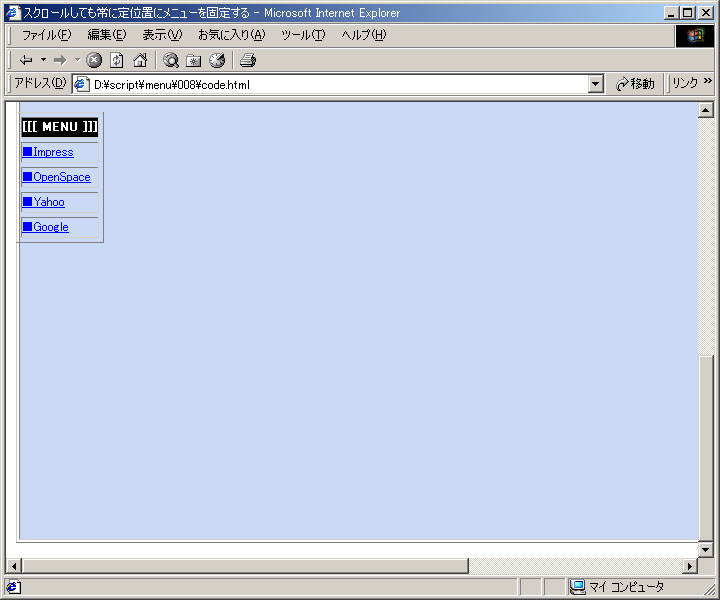Click the vertical scrollbar down arrow

coord(705,549)
